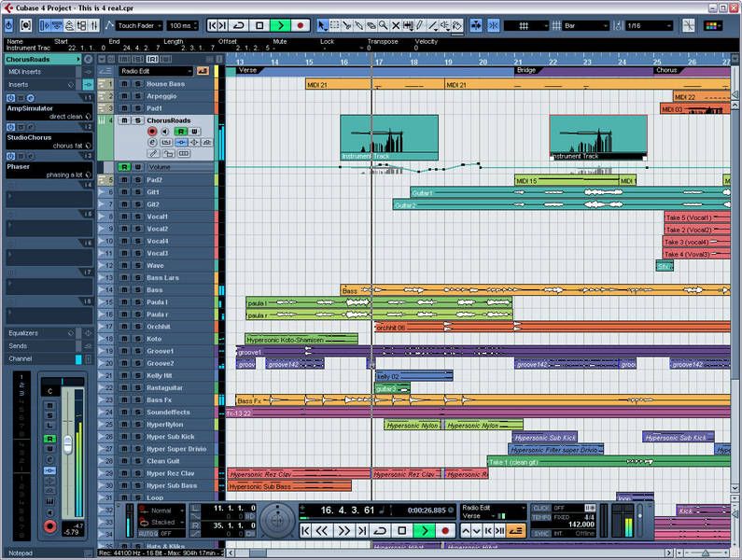The image size is (742, 560).
Task: Click Rewind on the bottom transport panel
Action: tap(323, 530)
